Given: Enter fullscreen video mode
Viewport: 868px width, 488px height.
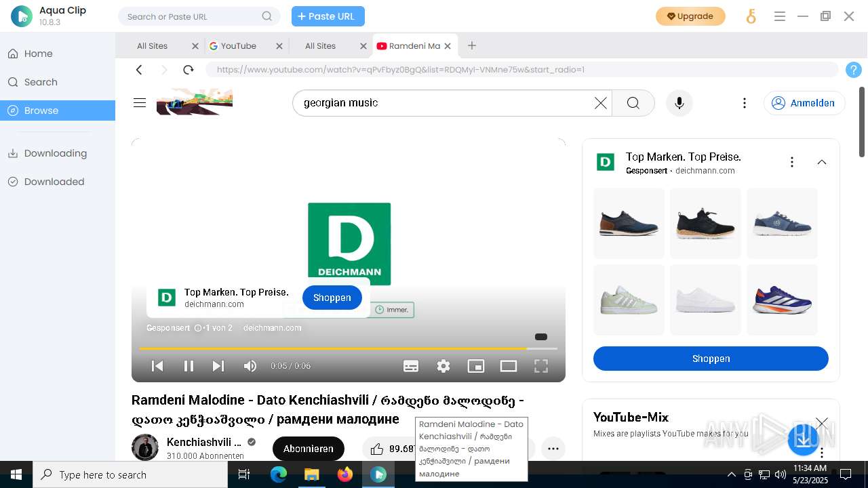Looking at the screenshot, I should [x=541, y=366].
